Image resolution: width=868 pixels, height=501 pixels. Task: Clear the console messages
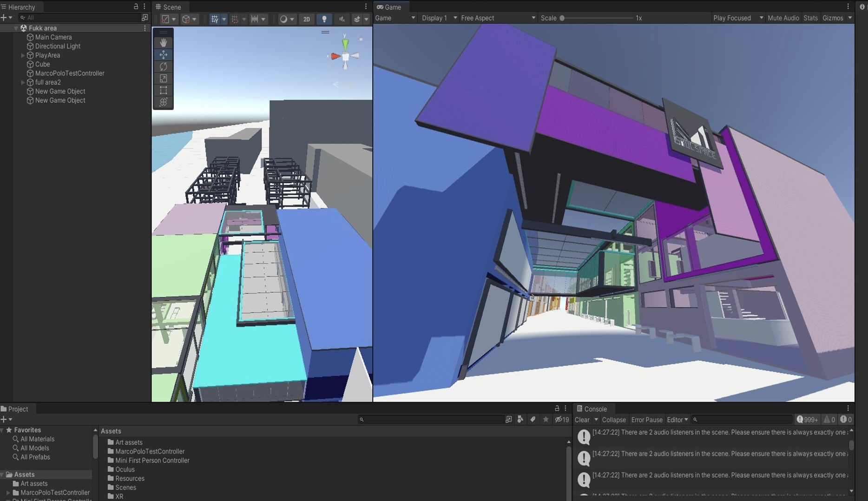582,420
